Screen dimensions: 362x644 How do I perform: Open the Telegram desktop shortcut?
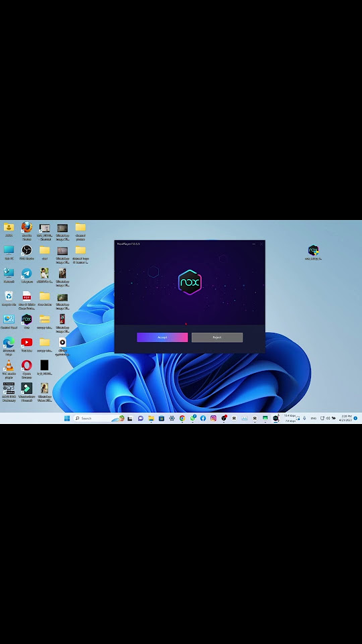[x=27, y=276]
